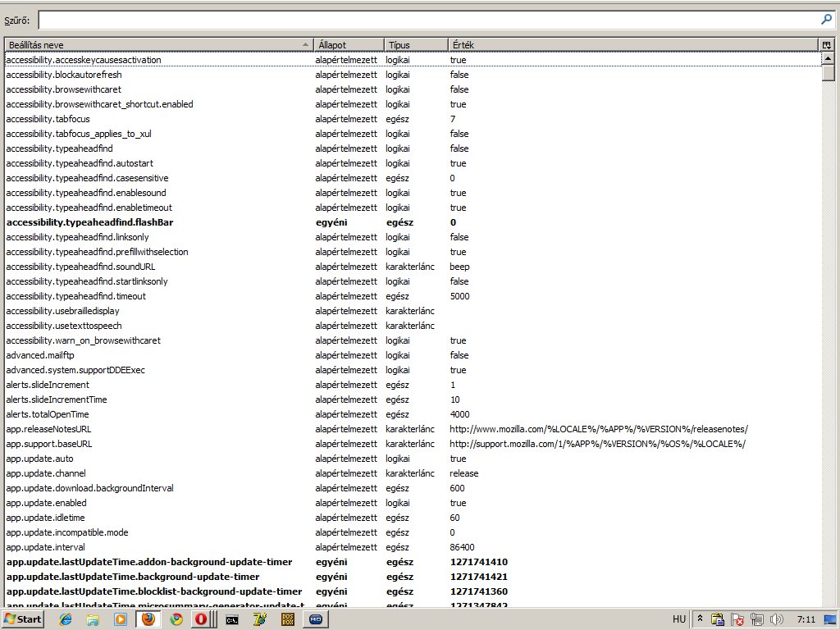840x630 pixels.
Task: Click the 4000 value of alerts.totalOpenTime
Action: tap(459, 414)
